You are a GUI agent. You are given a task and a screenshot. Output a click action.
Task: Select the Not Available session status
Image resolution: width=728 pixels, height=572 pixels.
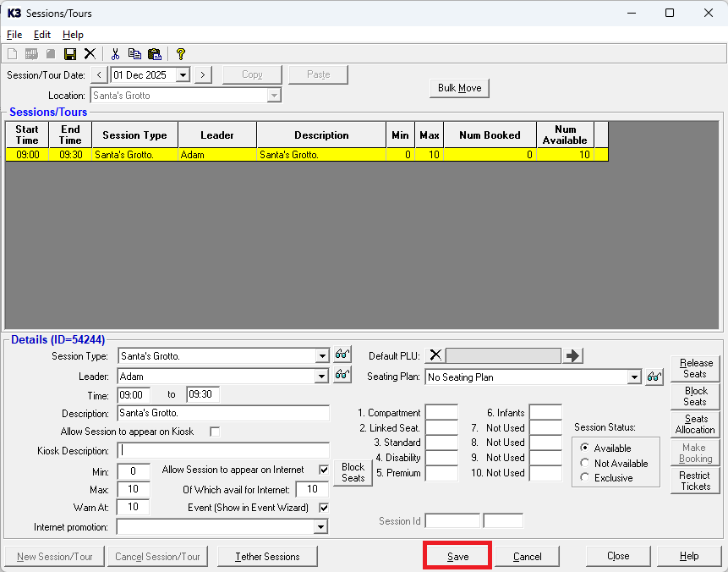click(585, 464)
